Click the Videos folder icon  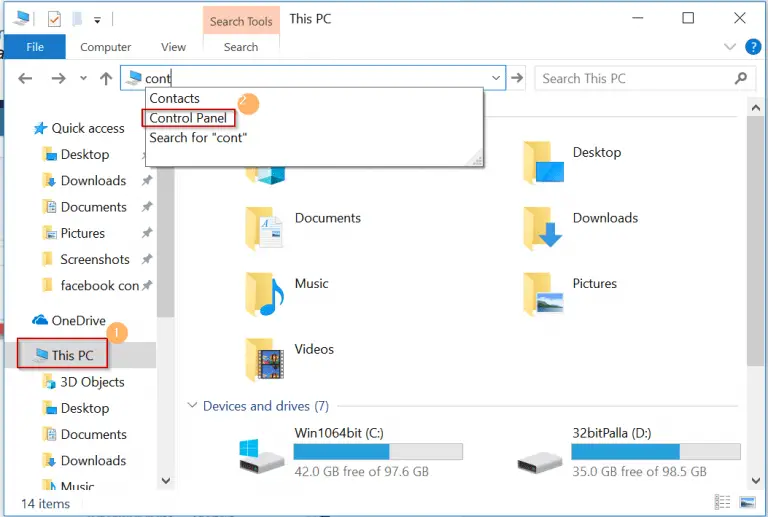coord(264,359)
